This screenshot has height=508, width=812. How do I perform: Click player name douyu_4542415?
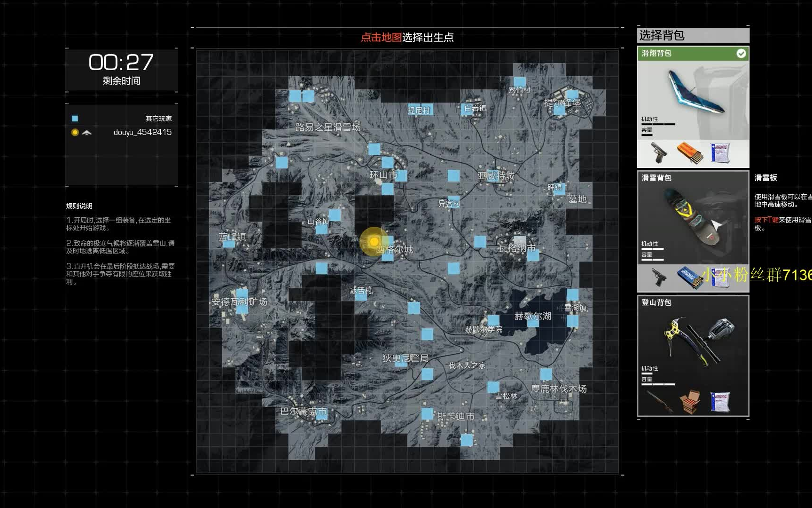pos(142,133)
